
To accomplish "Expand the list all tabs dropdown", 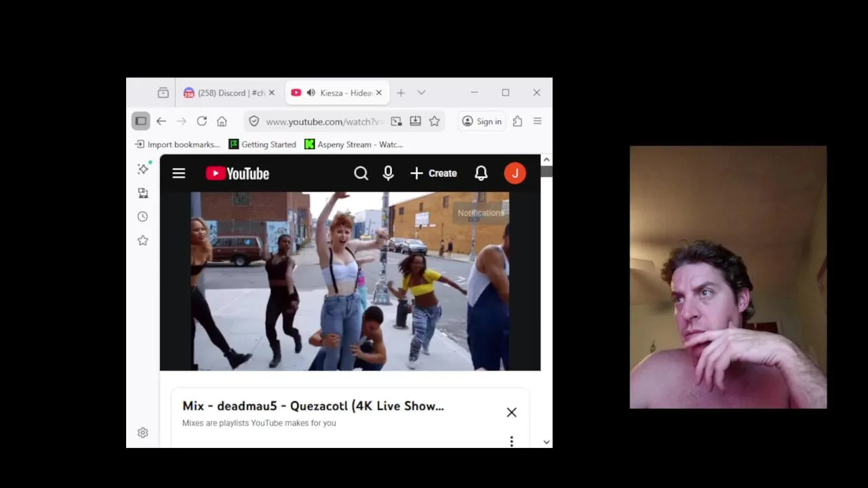I will (x=421, y=93).
